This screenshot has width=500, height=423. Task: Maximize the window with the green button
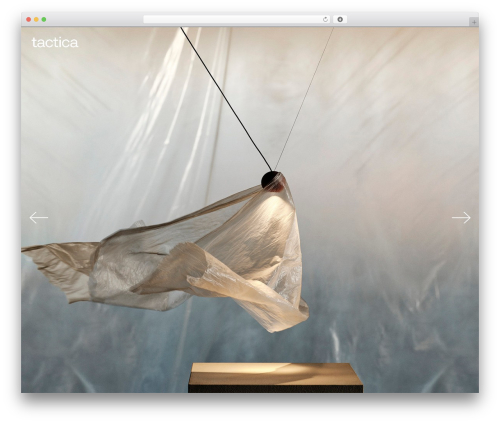click(44, 20)
